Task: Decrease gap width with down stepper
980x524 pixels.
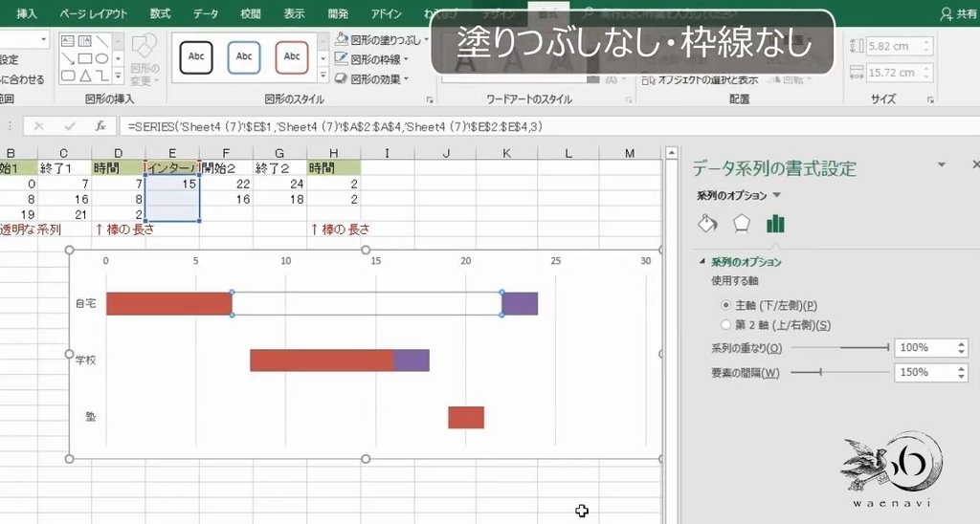Action: point(962,378)
